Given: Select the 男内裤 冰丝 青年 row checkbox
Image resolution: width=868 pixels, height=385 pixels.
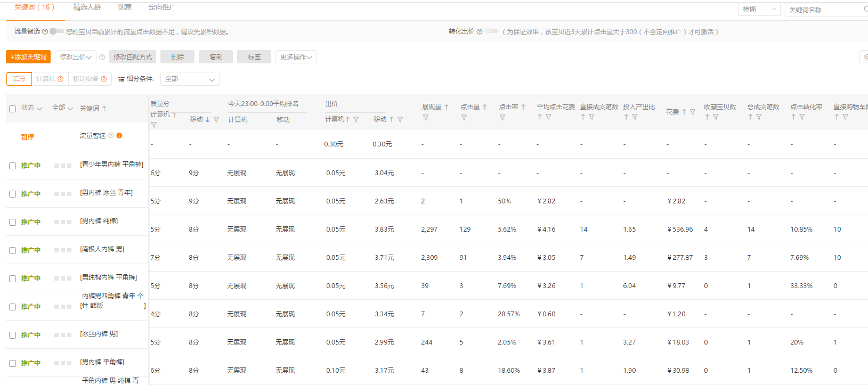Looking at the screenshot, I should 12,194.
